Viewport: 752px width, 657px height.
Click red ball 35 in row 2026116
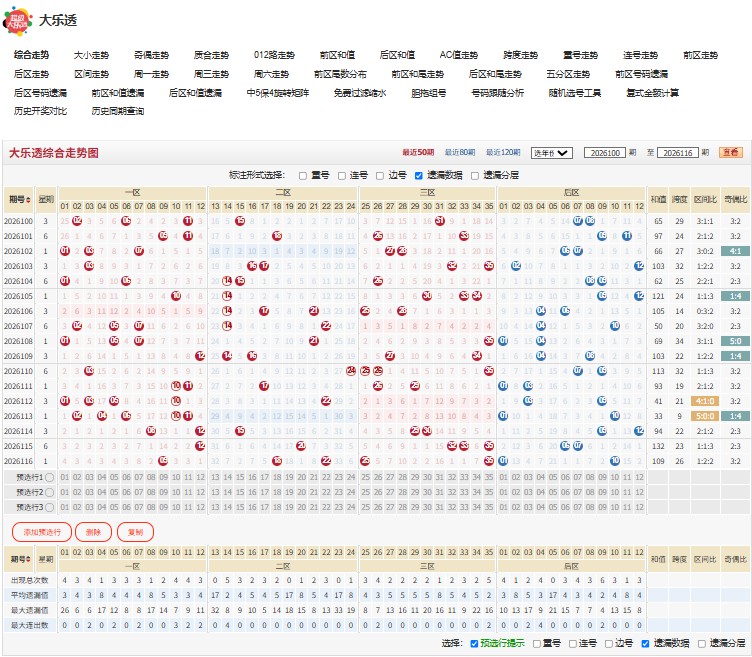(x=489, y=461)
